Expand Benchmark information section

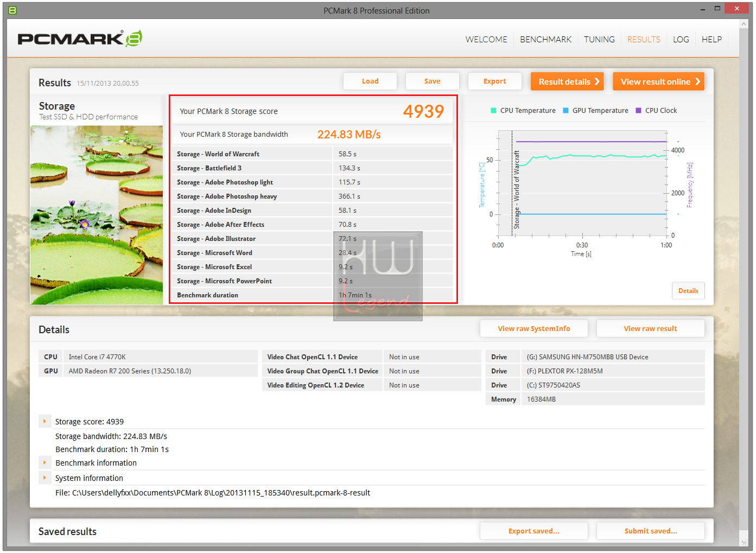click(x=45, y=462)
